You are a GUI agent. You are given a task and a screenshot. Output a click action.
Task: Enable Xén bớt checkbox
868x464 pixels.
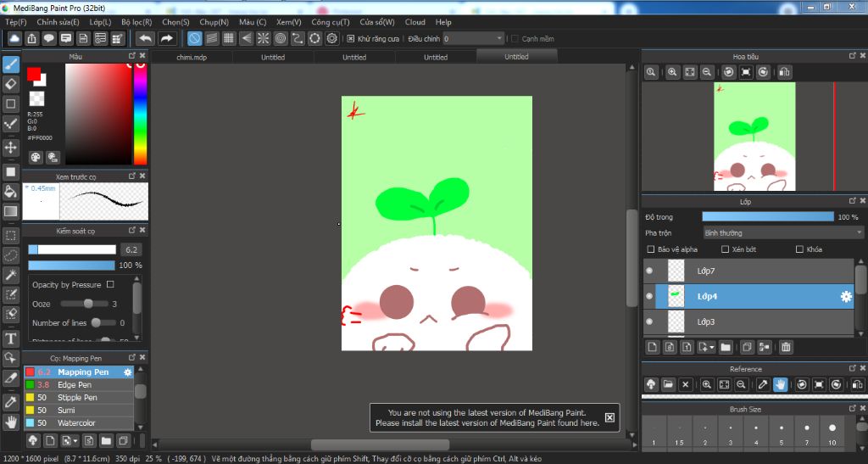pos(726,249)
